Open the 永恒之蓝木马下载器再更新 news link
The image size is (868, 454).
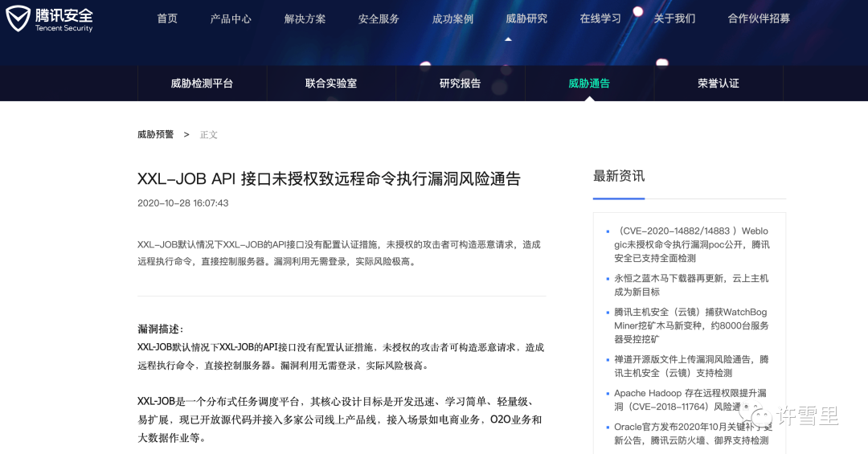click(x=691, y=284)
